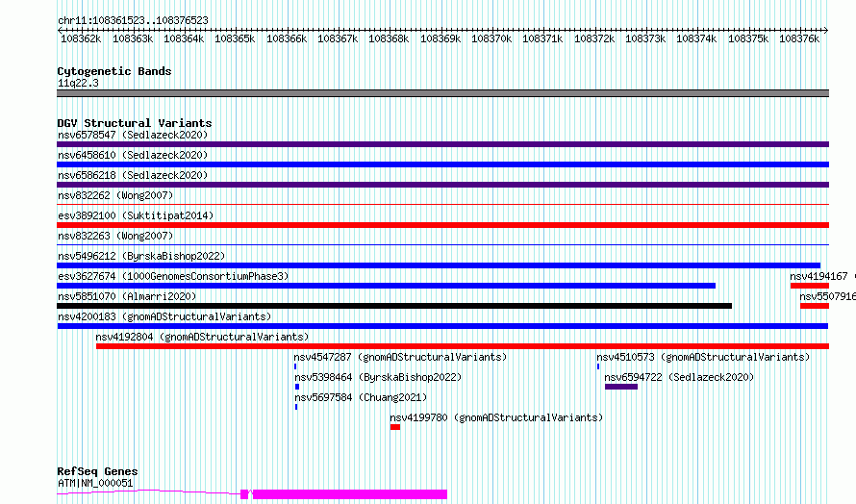This screenshot has height=504, width=856.
Task: Click the purple bar under nsv6586218
Action: tap(442, 185)
